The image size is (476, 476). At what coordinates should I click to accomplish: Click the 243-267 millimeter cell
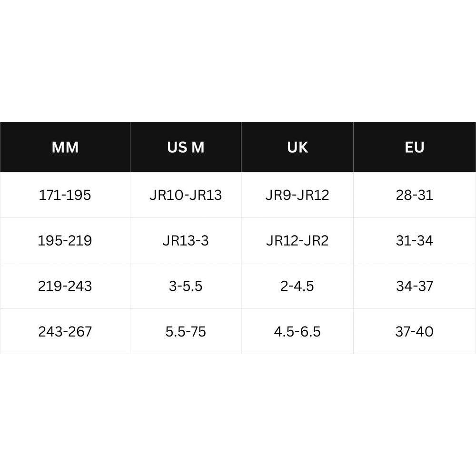click(65, 331)
